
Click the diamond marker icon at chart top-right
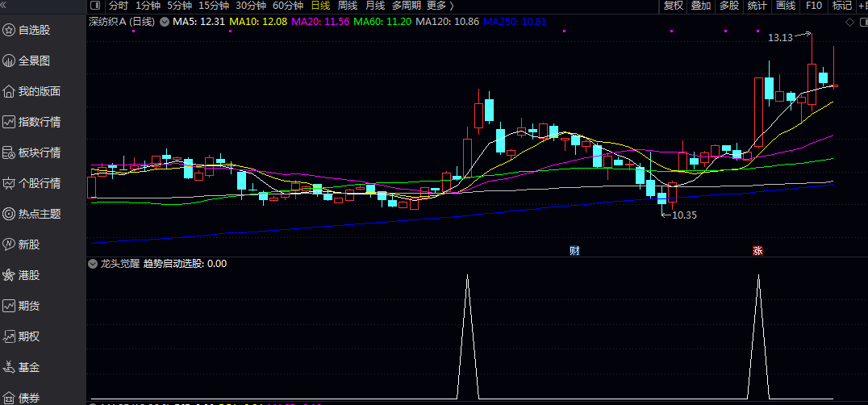(849, 23)
